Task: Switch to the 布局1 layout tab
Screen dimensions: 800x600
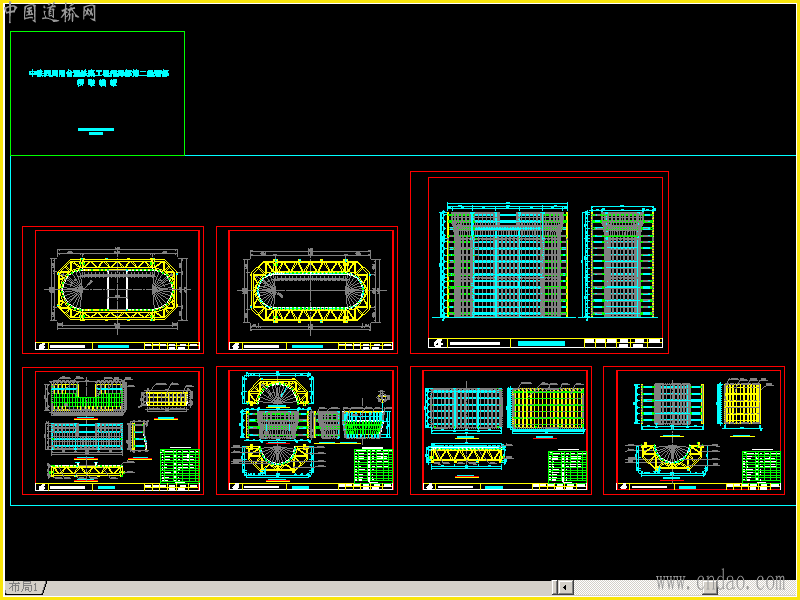Action: 23,587
